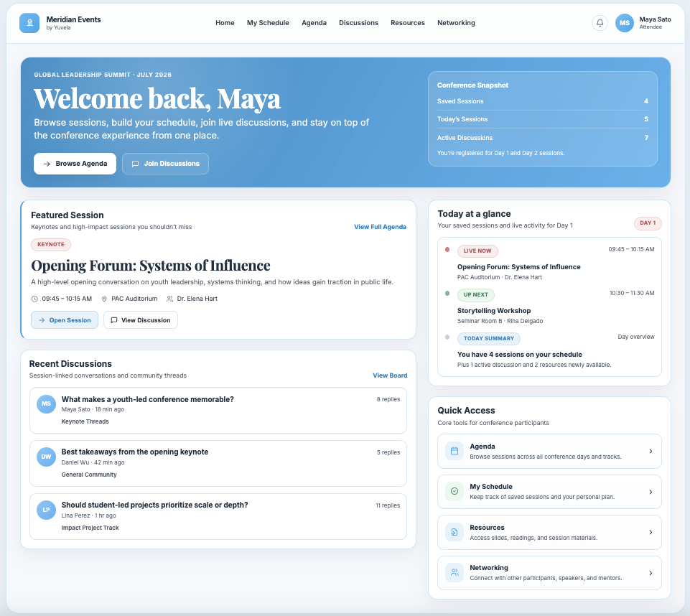Screen dimensions: 690x616
Task: Open the MS profile avatar in the header
Action: click(x=624, y=23)
